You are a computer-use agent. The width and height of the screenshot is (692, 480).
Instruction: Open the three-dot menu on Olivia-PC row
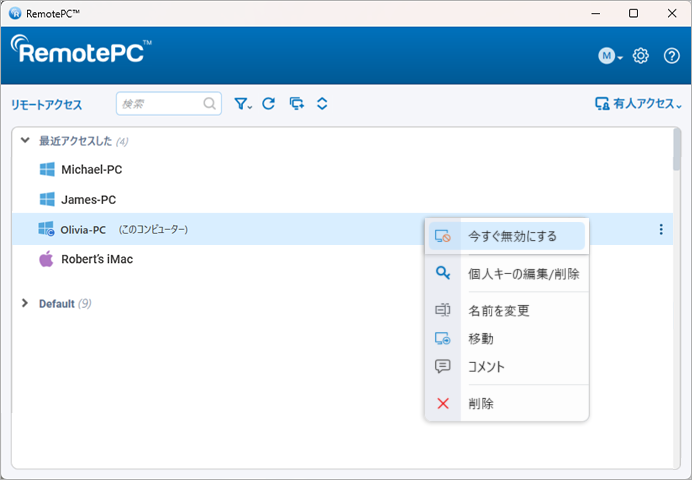(x=661, y=229)
